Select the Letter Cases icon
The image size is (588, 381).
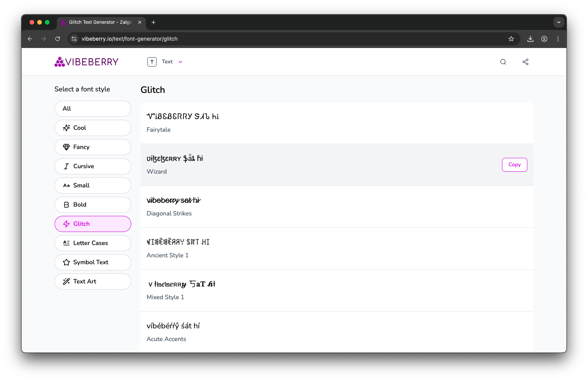click(66, 243)
